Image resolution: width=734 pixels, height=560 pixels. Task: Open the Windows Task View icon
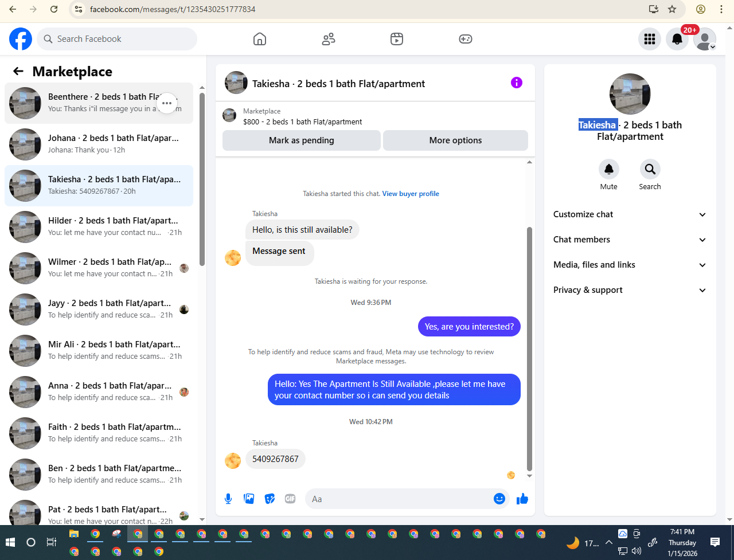tap(51, 542)
